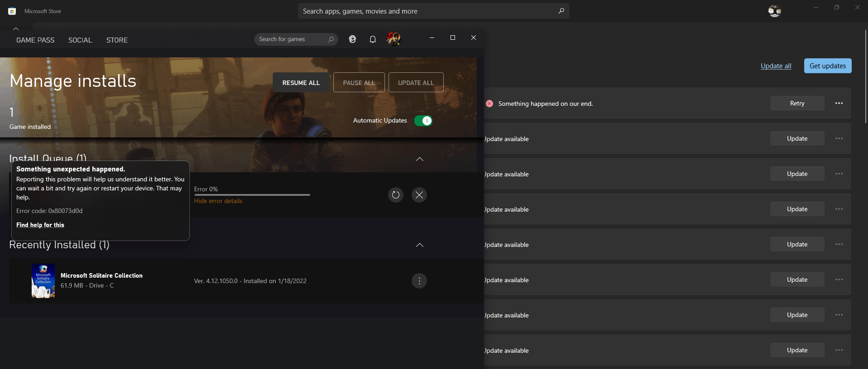Open the SOCIAL tab

pos(80,40)
